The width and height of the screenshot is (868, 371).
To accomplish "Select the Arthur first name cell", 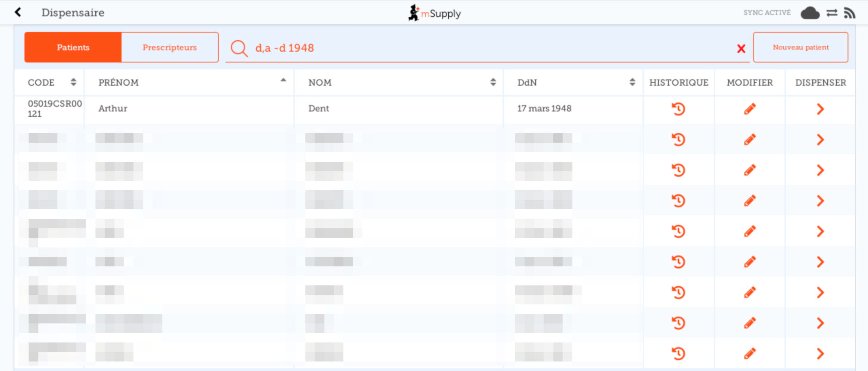I will click(x=113, y=109).
